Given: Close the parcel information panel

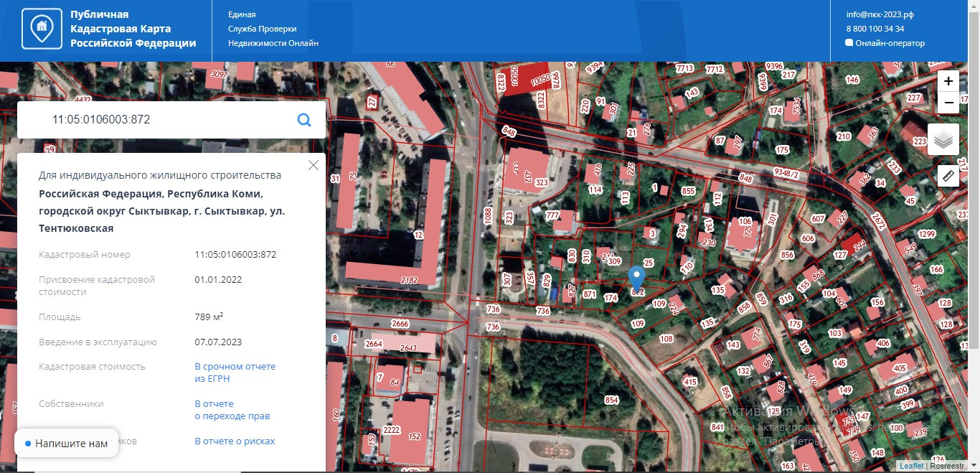Looking at the screenshot, I should coord(313,165).
